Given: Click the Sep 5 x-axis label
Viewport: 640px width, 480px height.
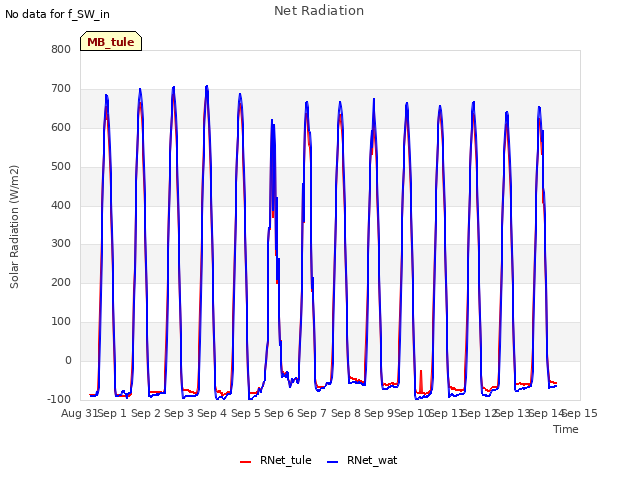Looking at the screenshot, I should tap(246, 413).
